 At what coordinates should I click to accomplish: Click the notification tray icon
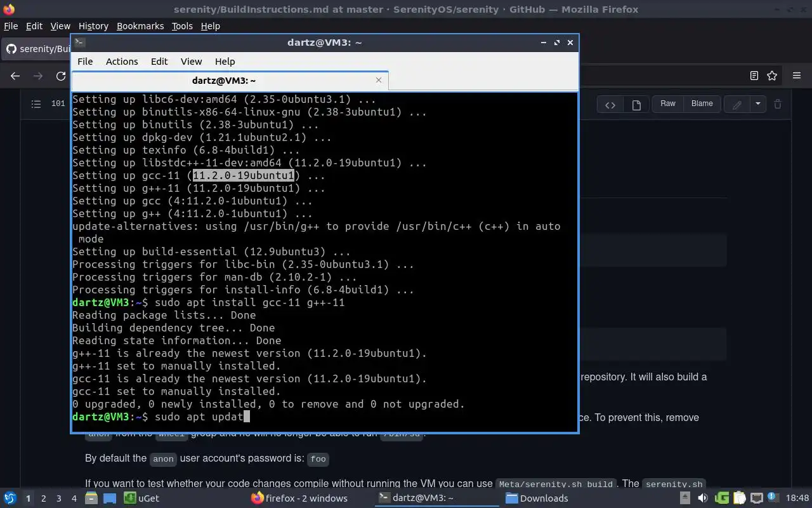coord(773,498)
